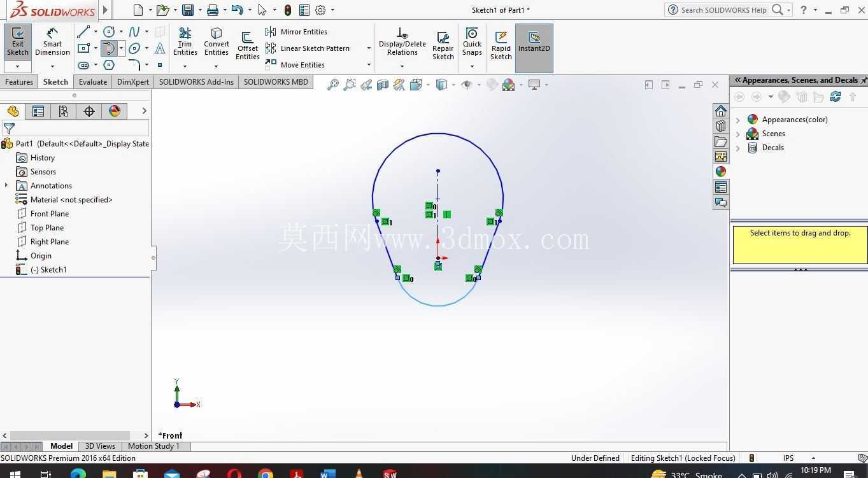
Task: Open FeatureManager Design Tree tab
Action: coord(13,111)
